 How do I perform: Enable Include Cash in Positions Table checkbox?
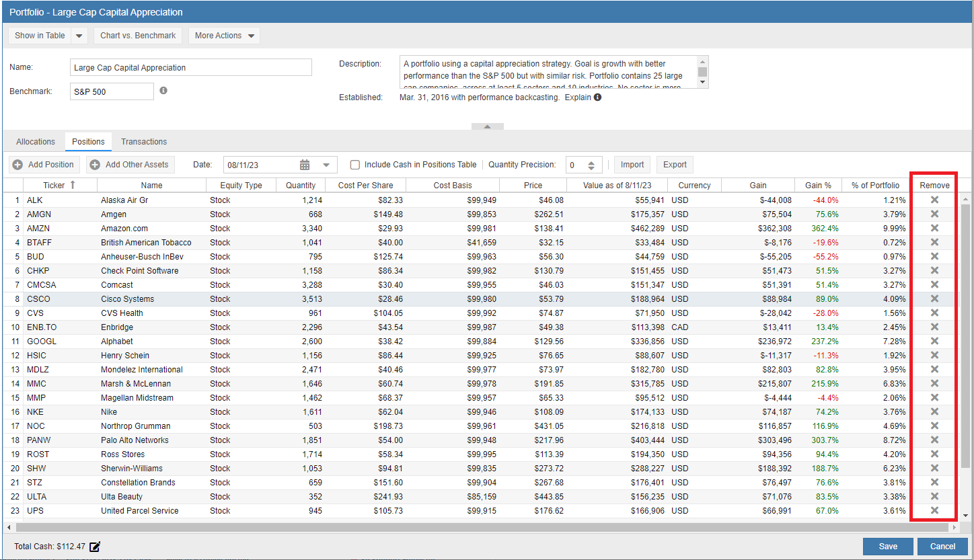coord(355,165)
